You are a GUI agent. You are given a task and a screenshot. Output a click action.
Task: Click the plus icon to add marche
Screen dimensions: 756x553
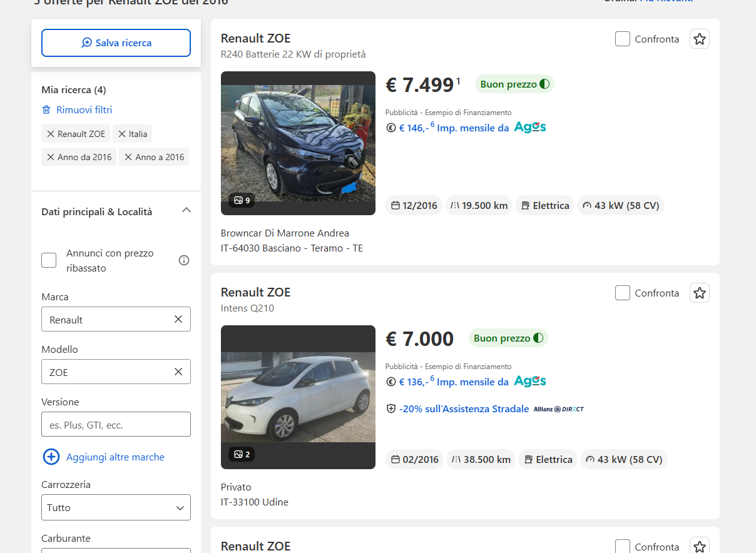(51, 457)
